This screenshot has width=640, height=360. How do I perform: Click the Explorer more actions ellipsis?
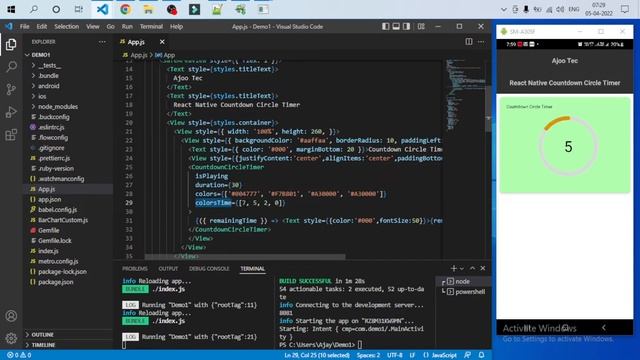tap(102, 42)
